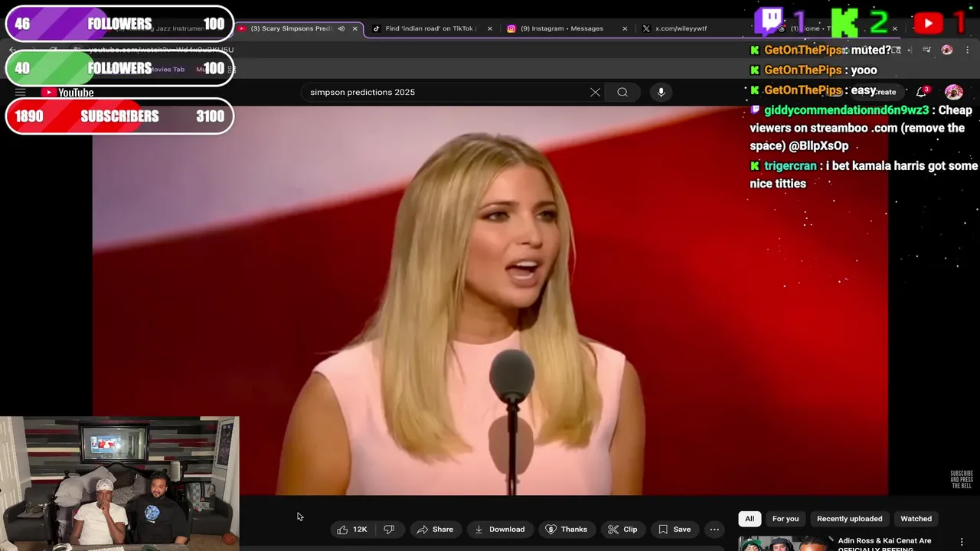Image resolution: width=980 pixels, height=551 pixels.
Task: Close the Instagram Messages tab
Action: (625, 28)
